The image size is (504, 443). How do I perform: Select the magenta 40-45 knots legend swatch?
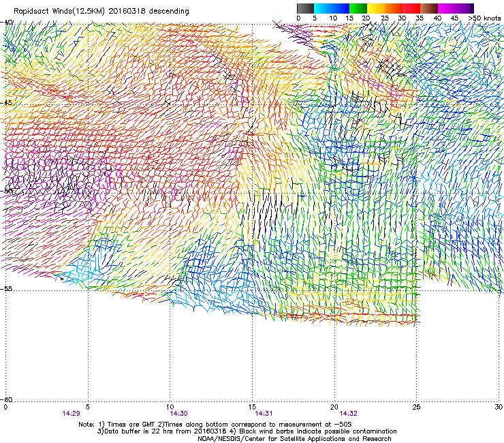[447, 8]
